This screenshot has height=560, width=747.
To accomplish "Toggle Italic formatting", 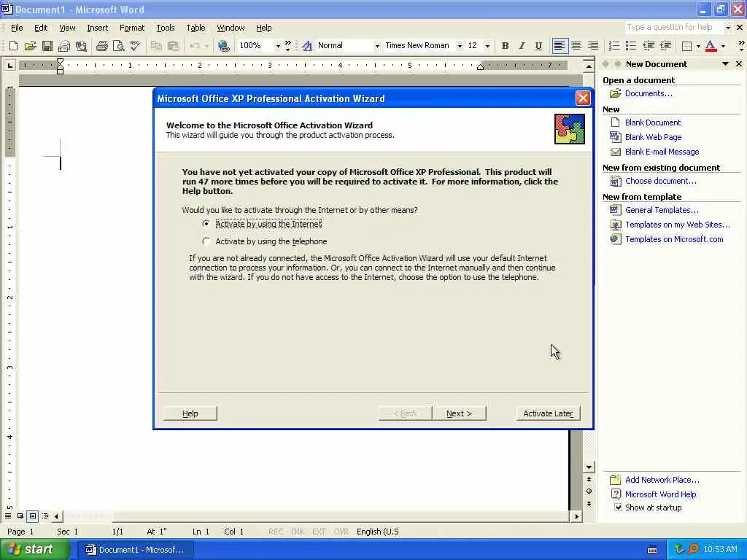I will tap(522, 46).
